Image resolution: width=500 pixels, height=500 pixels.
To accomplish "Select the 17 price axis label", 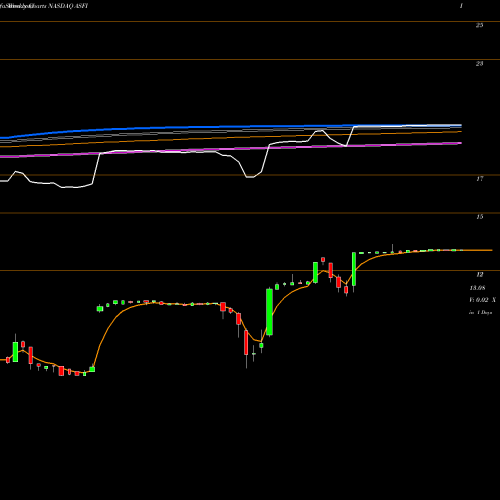I will tap(479, 179).
